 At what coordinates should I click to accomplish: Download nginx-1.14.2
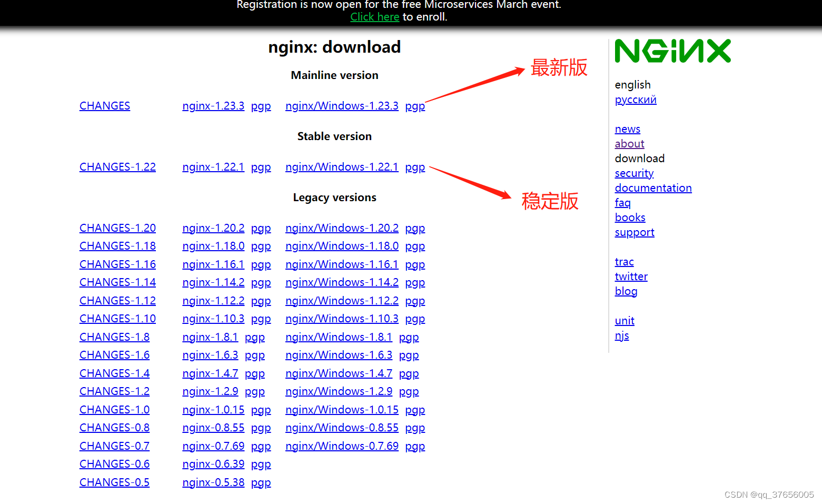click(213, 282)
